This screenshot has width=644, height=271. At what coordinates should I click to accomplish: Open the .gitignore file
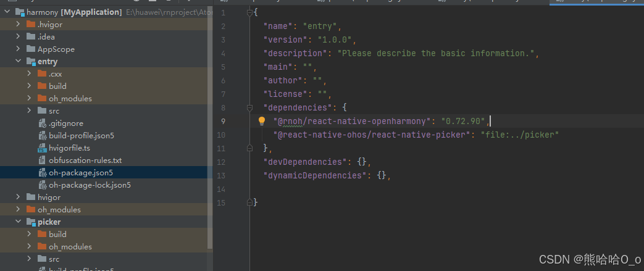pyautogui.click(x=65, y=123)
